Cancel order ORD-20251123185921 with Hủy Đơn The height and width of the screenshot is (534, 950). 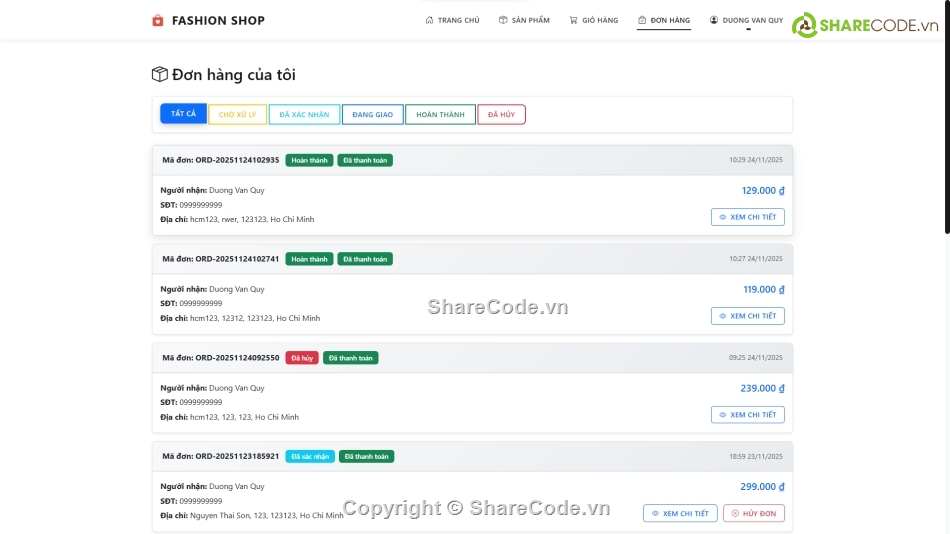click(x=754, y=513)
